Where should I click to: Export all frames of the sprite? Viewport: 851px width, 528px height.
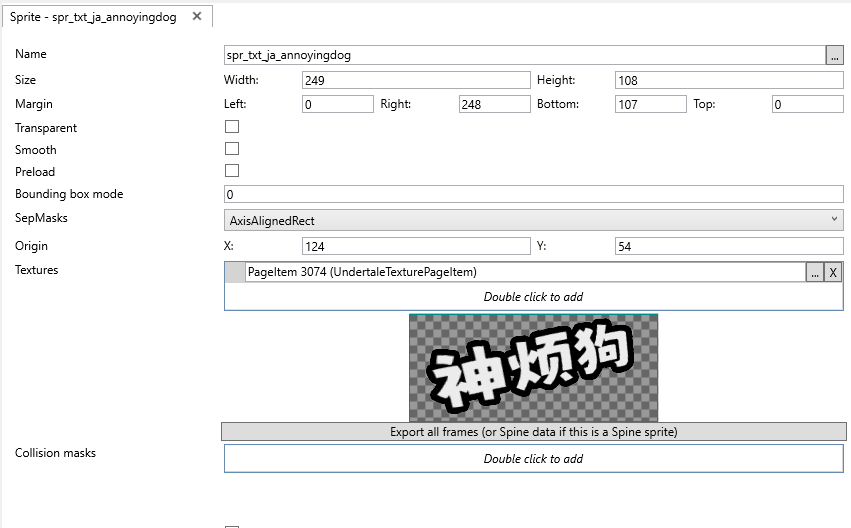[x=534, y=432]
